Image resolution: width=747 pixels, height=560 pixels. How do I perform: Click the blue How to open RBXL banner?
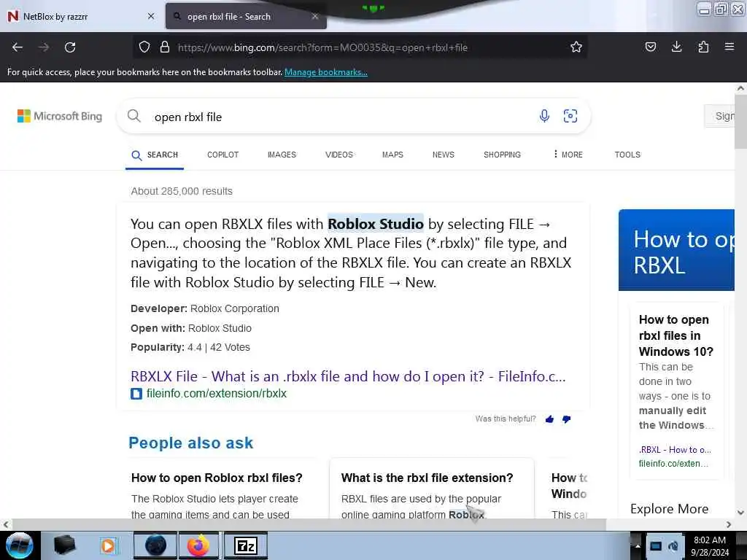[676, 250]
